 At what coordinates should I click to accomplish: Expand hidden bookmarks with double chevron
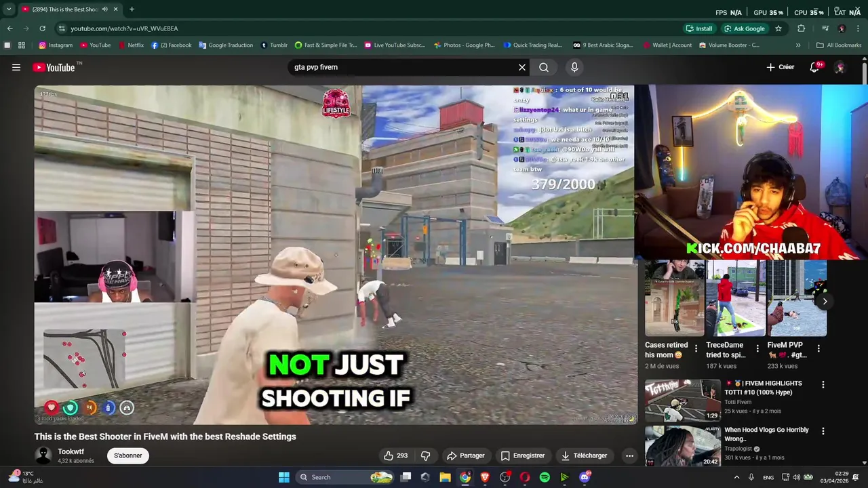pyautogui.click(x=798, y=45)
